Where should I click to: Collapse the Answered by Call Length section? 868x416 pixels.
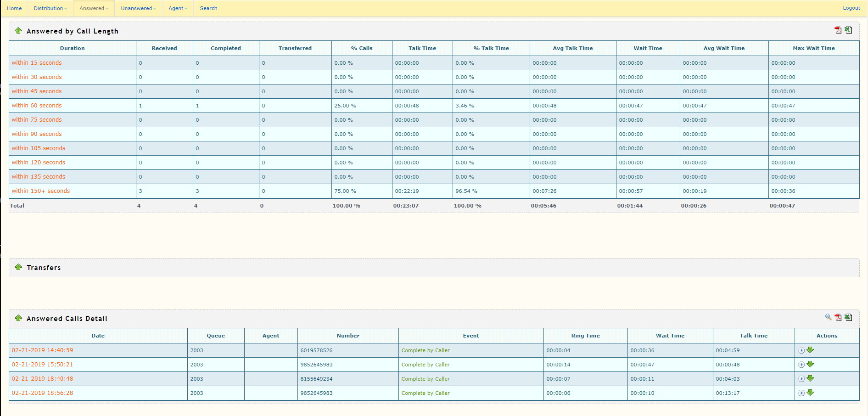18,31
